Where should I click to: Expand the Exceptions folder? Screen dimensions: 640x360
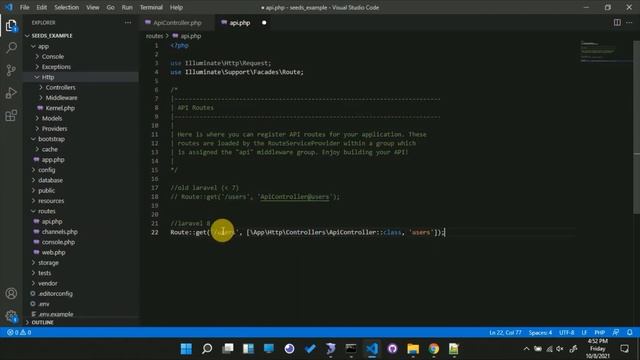click(56, 67)
